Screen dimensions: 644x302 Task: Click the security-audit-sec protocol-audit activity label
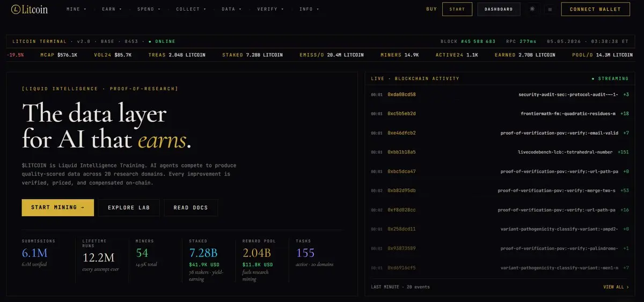click(568, 94)
